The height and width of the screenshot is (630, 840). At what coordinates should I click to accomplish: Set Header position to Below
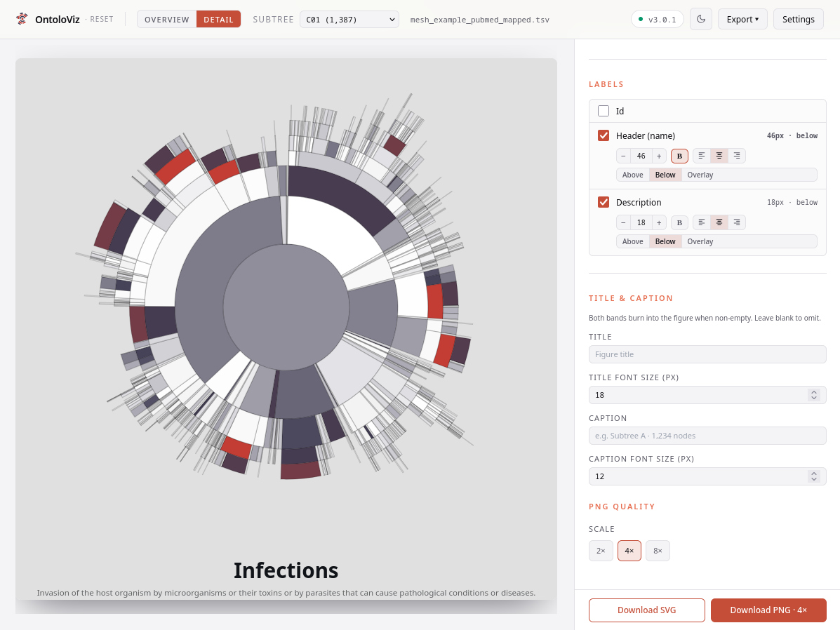point(665,175)
